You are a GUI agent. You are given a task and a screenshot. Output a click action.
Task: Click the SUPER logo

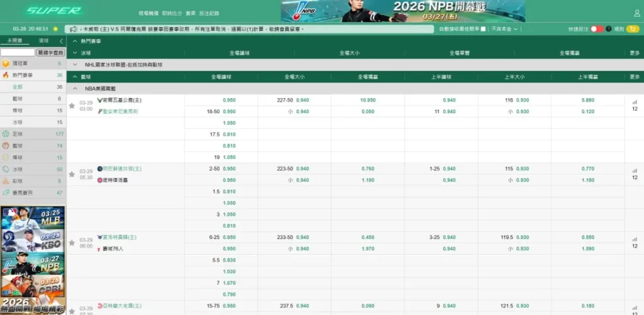(54, 11)
